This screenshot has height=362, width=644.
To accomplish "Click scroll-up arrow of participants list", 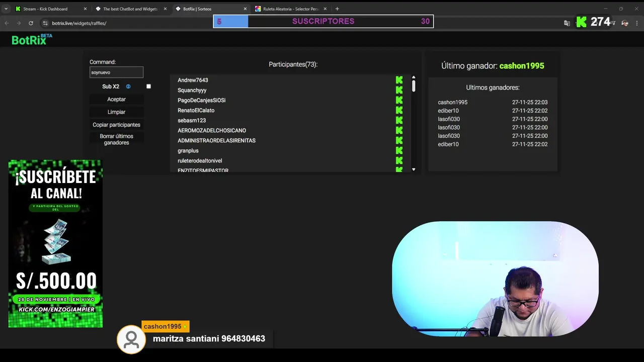I will pos(414,78).
